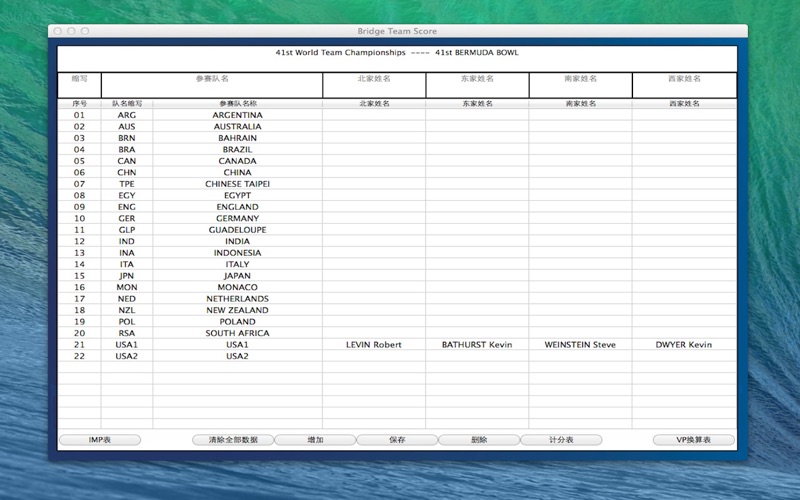
Task: Open the VP换算表 conversion table
Action: (x=693, y=440)
